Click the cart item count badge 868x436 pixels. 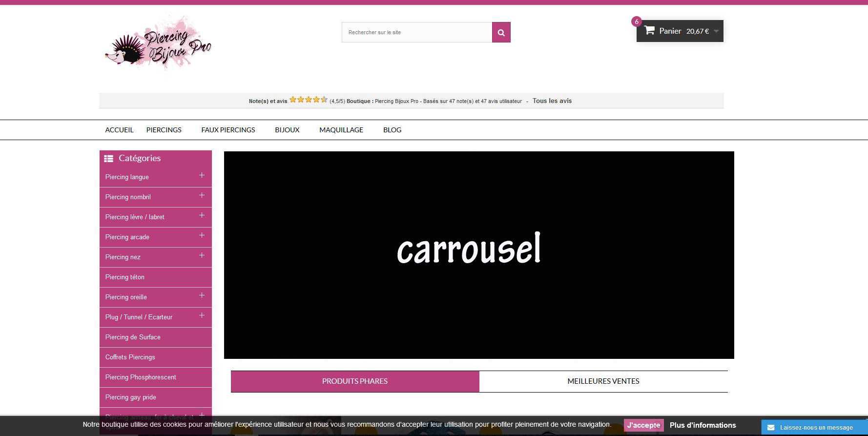pyautogui.click(x=636, y=21)
